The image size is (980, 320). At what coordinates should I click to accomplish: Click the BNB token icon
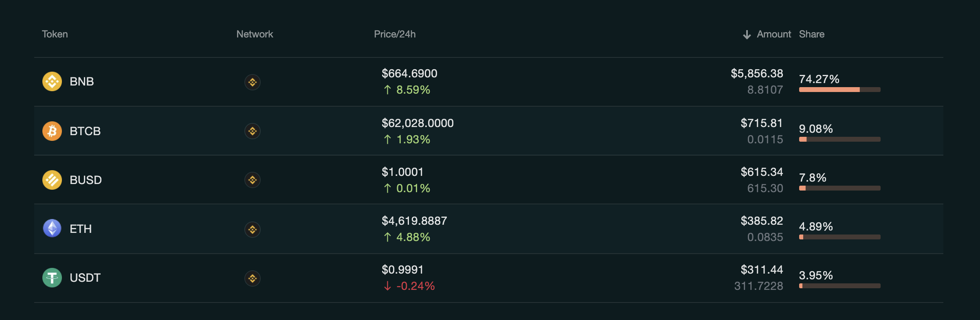pyautogui.click(x=52, y=81)
